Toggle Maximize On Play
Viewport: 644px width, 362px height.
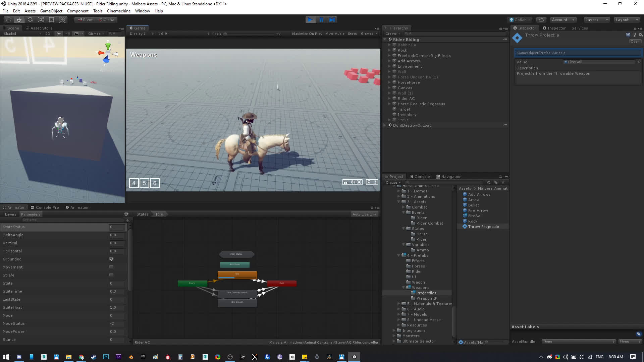307,34
